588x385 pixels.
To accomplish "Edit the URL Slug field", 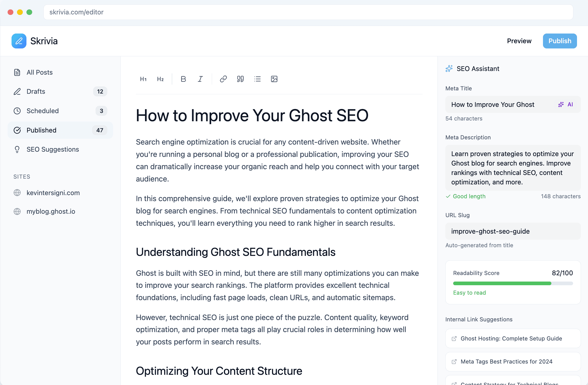I will [513, 231].
